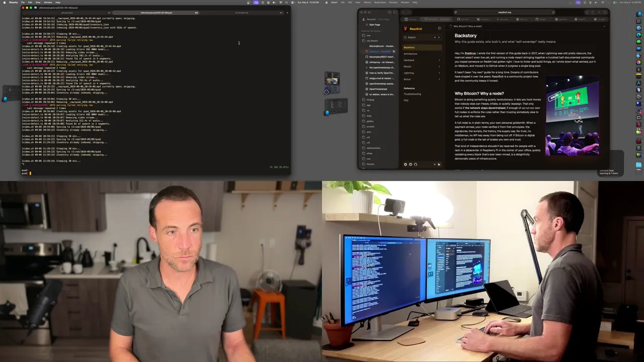Image resolution: width=644 pixels, height=362 pixels.
Task: Open Safari Bookmarks menu
Action: point(380,3)
